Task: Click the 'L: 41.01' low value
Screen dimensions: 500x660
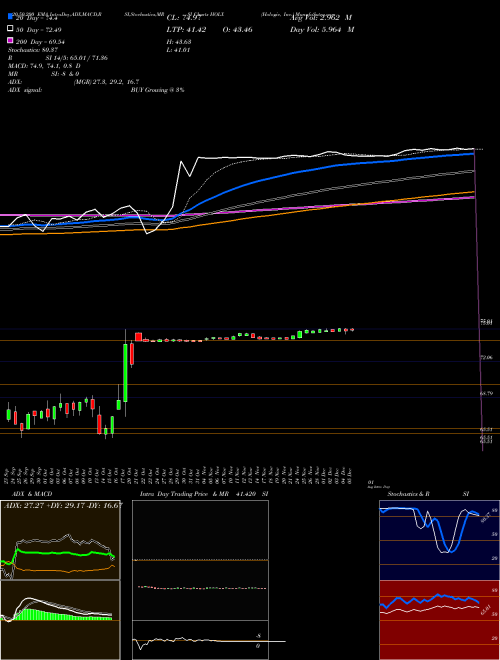Action: (x=178, y=50)
